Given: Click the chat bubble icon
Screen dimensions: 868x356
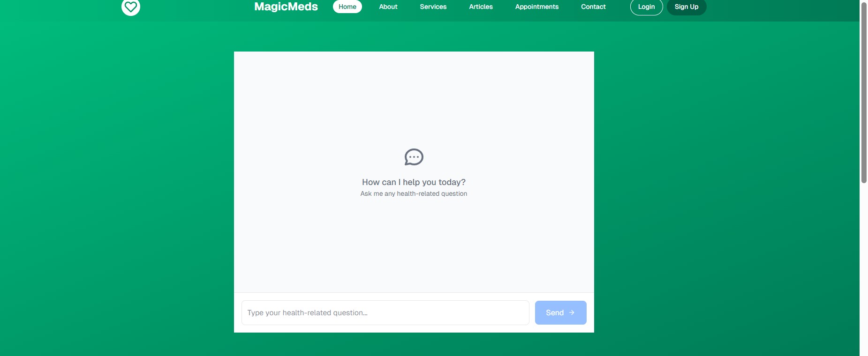Looking at the screenshot, I should [414, 157].
